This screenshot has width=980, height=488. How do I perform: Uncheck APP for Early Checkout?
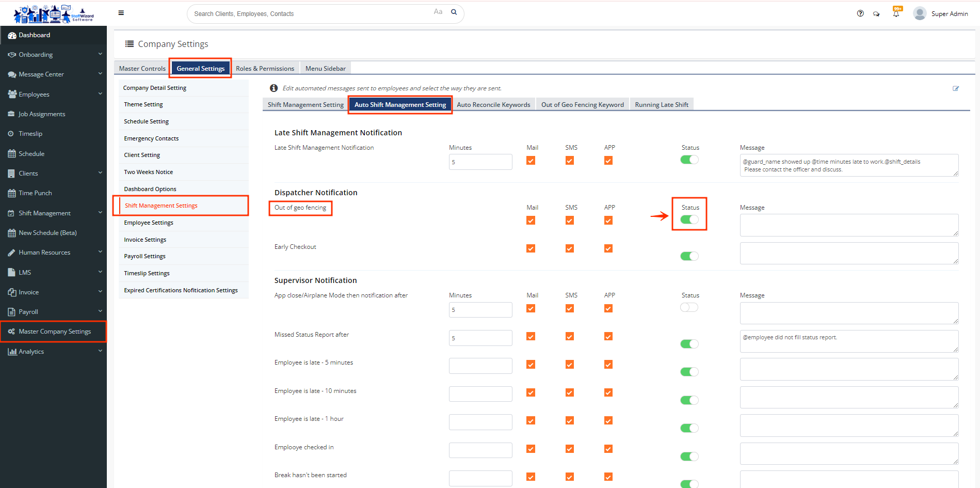pyautogui.click(x=608, y=248)
